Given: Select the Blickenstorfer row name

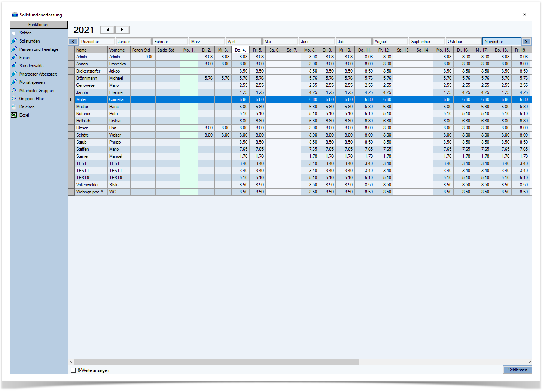Looking at the screenshot, I should pyautogui.click(x=91, y=71).
